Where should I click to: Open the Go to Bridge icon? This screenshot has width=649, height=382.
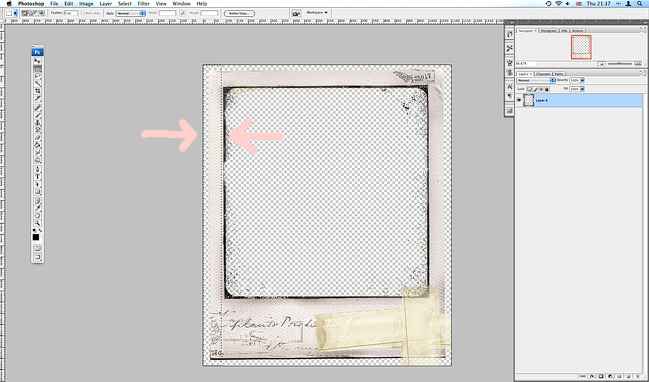click(x=296, y=13)
